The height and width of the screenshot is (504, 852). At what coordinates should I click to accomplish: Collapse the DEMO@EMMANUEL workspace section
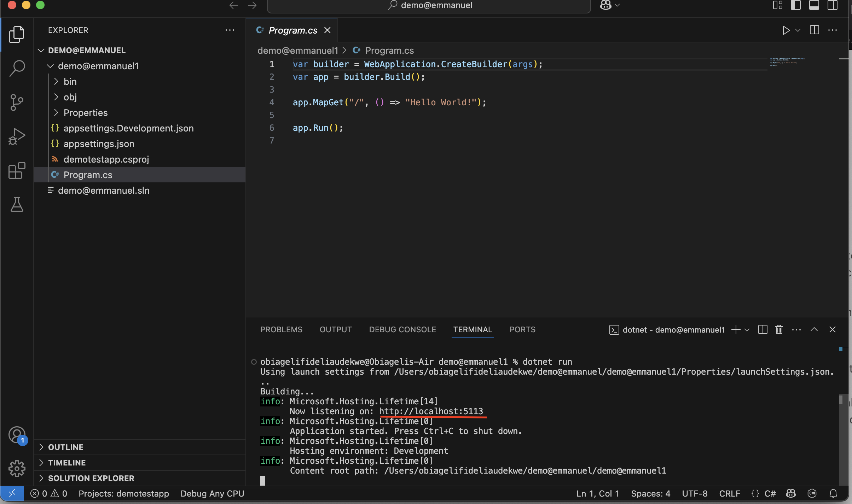click(41, 50)
